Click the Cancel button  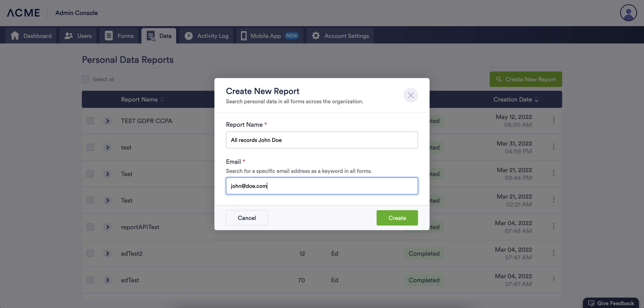click(x=247, y=218)
